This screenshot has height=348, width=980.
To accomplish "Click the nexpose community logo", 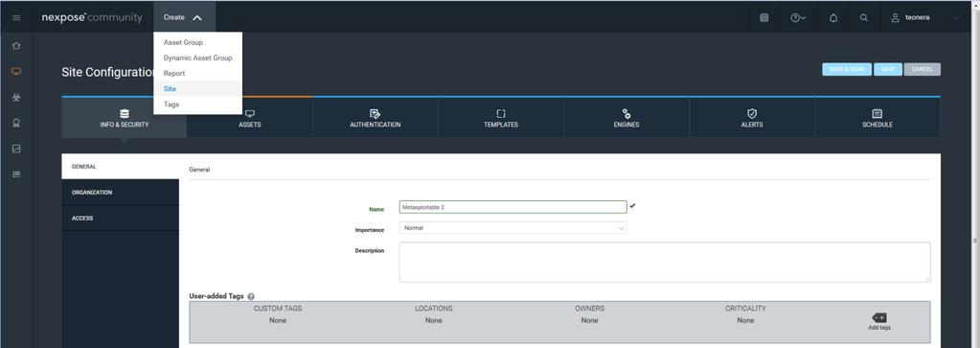I will click(x=92, y=17).
